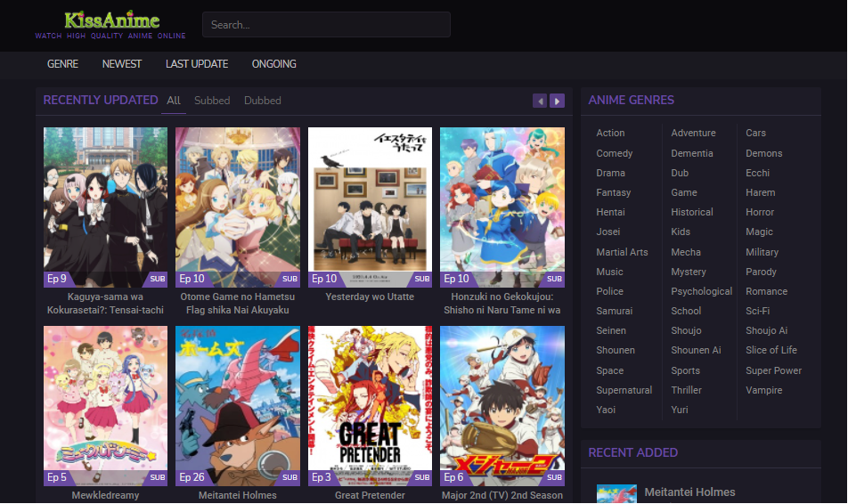Select the Music genre
The width and height of the screenshot is (848, 504).
tap(609, 272)
